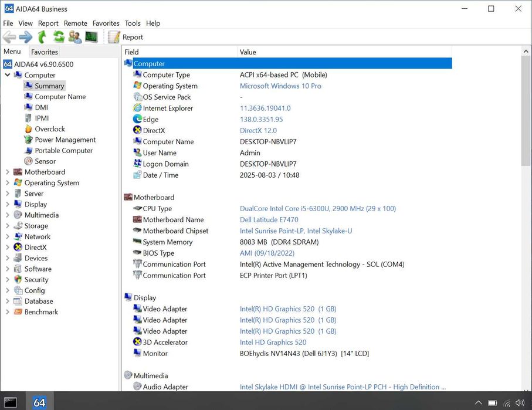This screenshot has height=410, width=532.
Task: Select the highlighted Computer group header
Action: pos(288,63)
